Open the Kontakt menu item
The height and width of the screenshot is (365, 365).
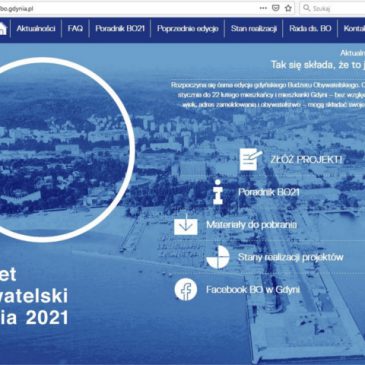(x=354, y=29)
